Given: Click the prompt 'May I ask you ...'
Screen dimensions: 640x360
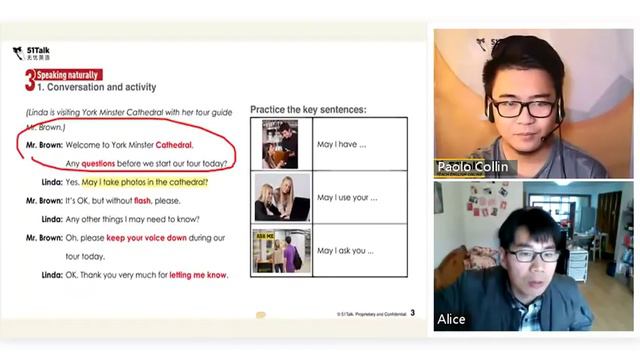Looking at the screenshot, I should [x=345, y=251].
